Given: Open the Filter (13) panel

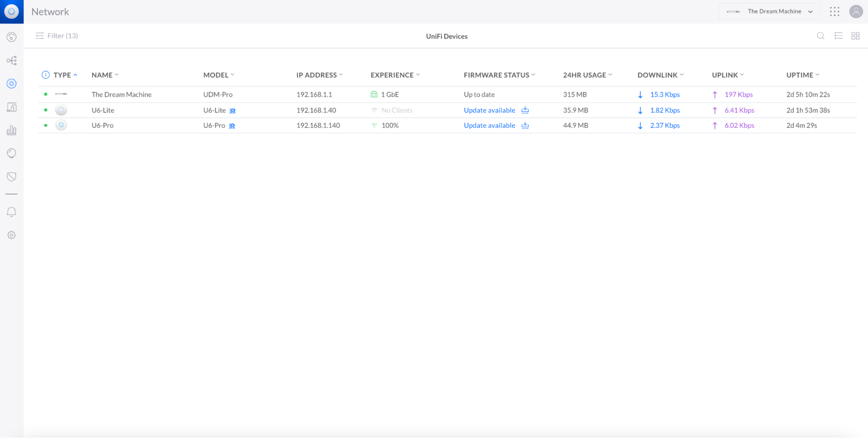Looking at the screenshot, I should (x=57, y=36).
